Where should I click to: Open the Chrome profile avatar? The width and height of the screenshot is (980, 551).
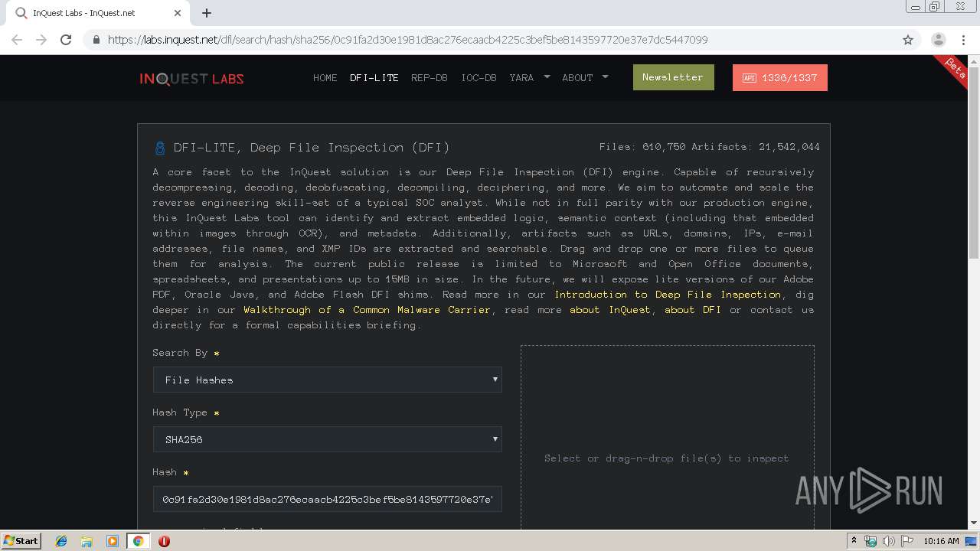click(x=938, y=40)
